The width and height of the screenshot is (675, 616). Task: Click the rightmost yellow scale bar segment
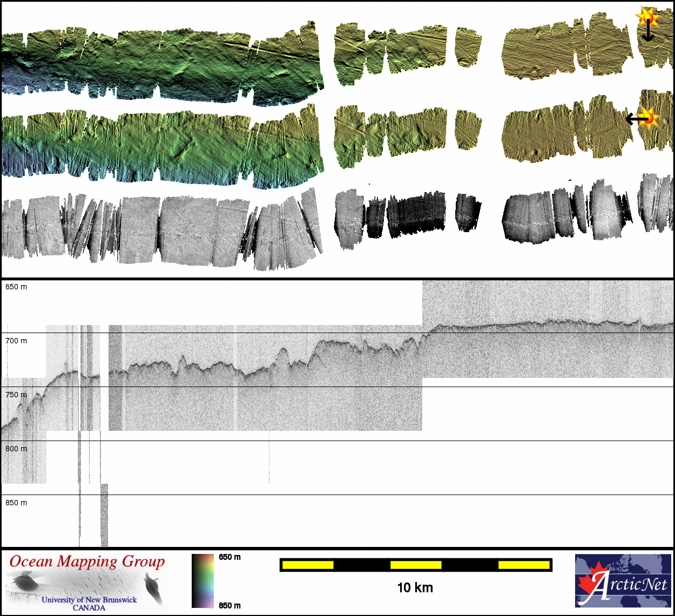tap(523, 565)
